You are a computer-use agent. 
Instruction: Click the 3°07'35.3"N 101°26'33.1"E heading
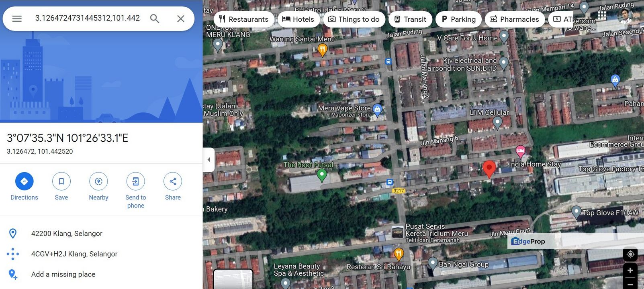point(67,138)
